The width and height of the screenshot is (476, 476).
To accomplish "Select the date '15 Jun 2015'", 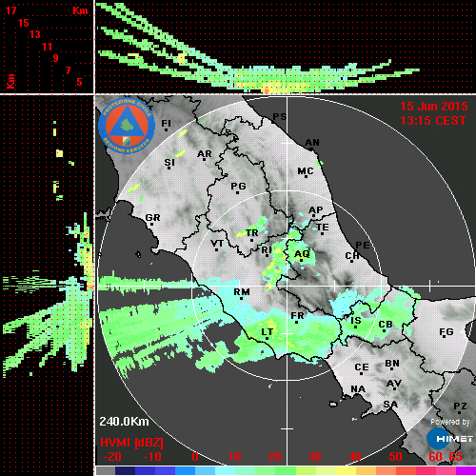I will click(x=433, y=107).
